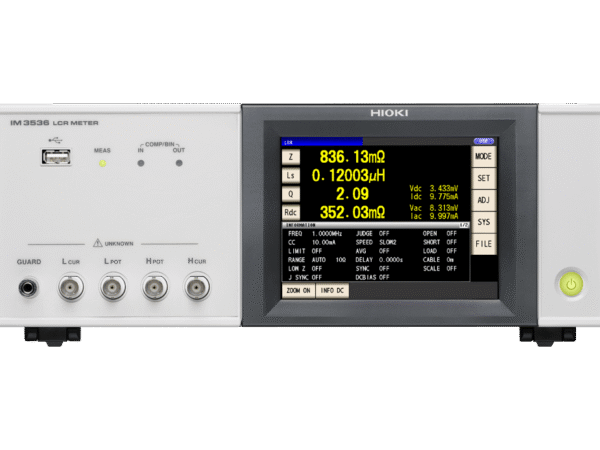600x450 pixels.
Task: Click the lit MEAS indicator LED
Action: [x=102, y=163]
